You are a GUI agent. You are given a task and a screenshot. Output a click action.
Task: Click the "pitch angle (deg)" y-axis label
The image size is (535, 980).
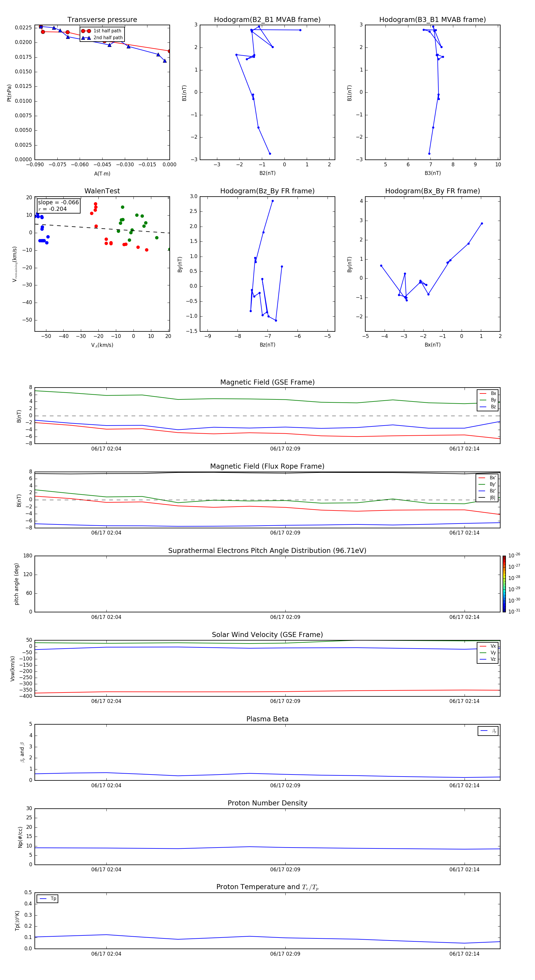[16, 584]
